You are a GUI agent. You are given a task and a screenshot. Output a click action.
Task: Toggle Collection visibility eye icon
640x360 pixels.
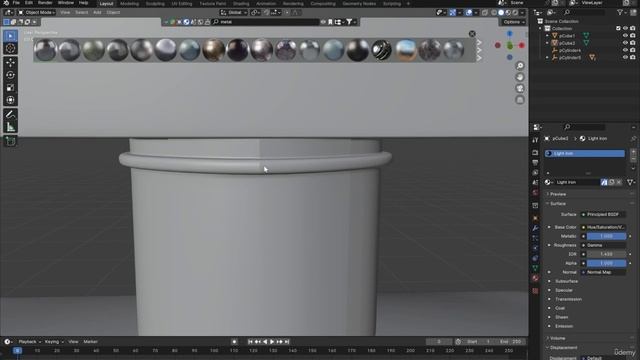[625, 28]
